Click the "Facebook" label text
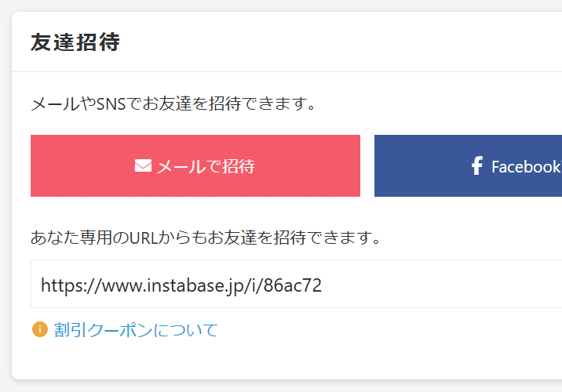Image resolution: width=562 pixels, height=392 pixels. click(x=524, y=167)
